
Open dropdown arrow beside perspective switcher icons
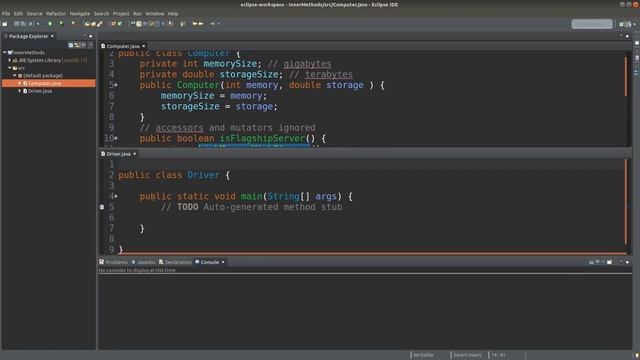634,24
